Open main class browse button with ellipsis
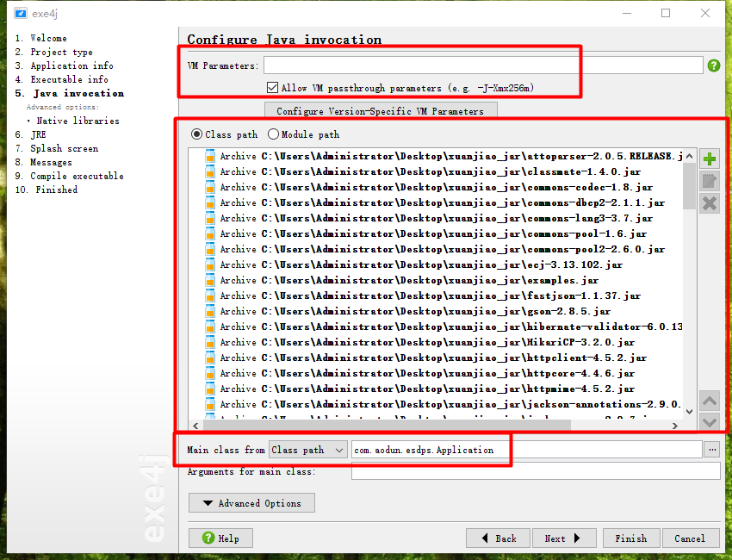The width and height of the screenshot is (732, 560). point(712,450)
